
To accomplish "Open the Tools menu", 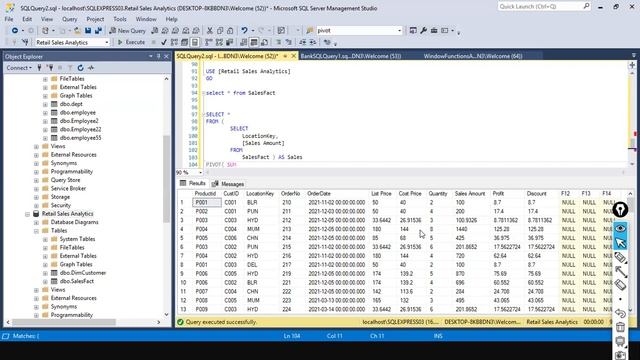I will click(120, 19).
